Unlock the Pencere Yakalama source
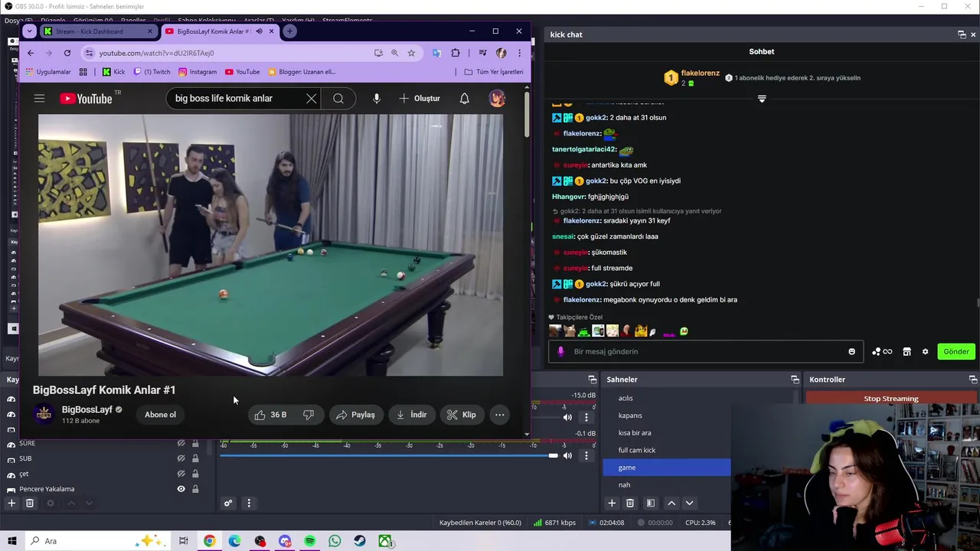This screenshot has height=551, width=980. (195, 489)
